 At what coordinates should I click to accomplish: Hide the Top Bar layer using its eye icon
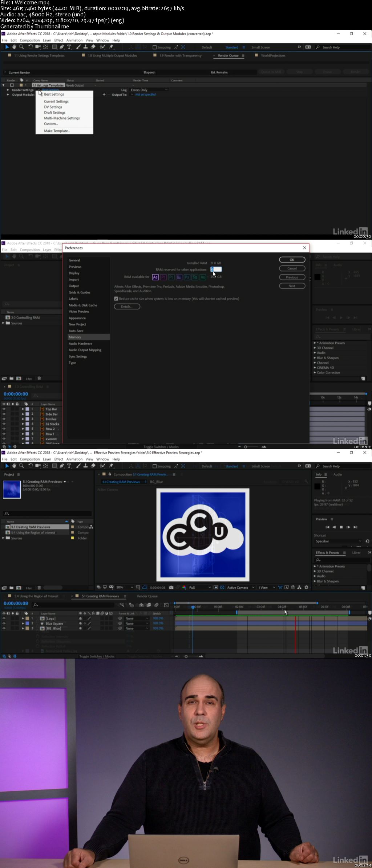coord(4,409)
